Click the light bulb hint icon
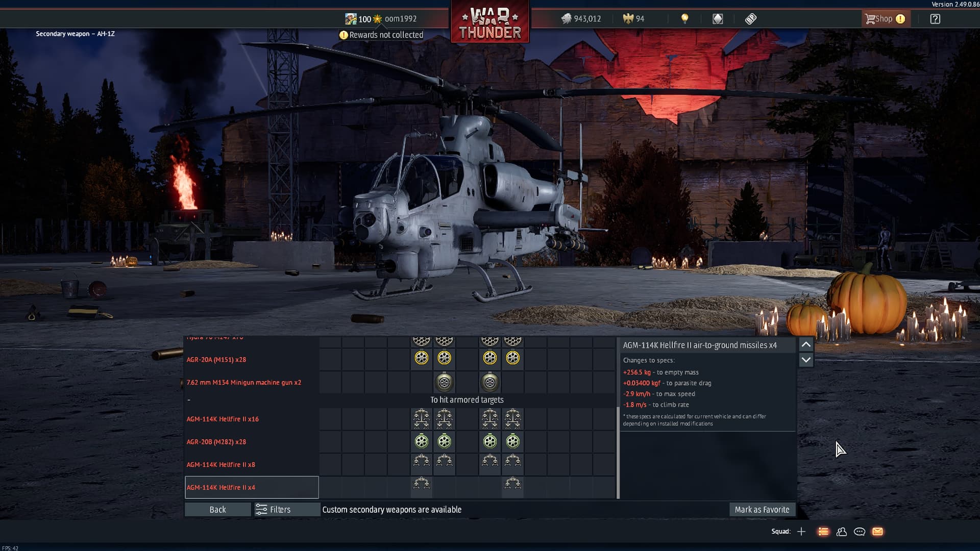This screenshot has height=551, width=980. tap(685, 19)
